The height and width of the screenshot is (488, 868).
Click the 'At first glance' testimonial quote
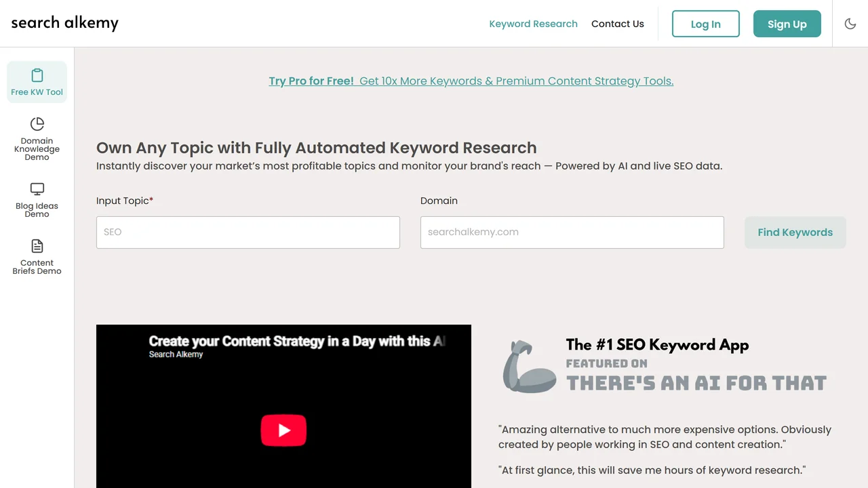[652, 470]
